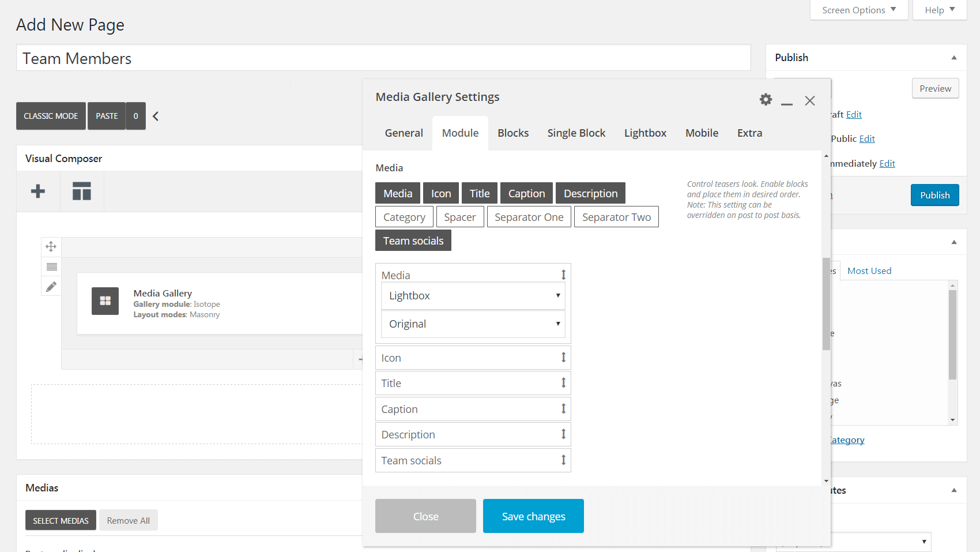The width and height of the screenshot is (980, 552).
Task: Click the PASTE button
Action: click(107, 116)
